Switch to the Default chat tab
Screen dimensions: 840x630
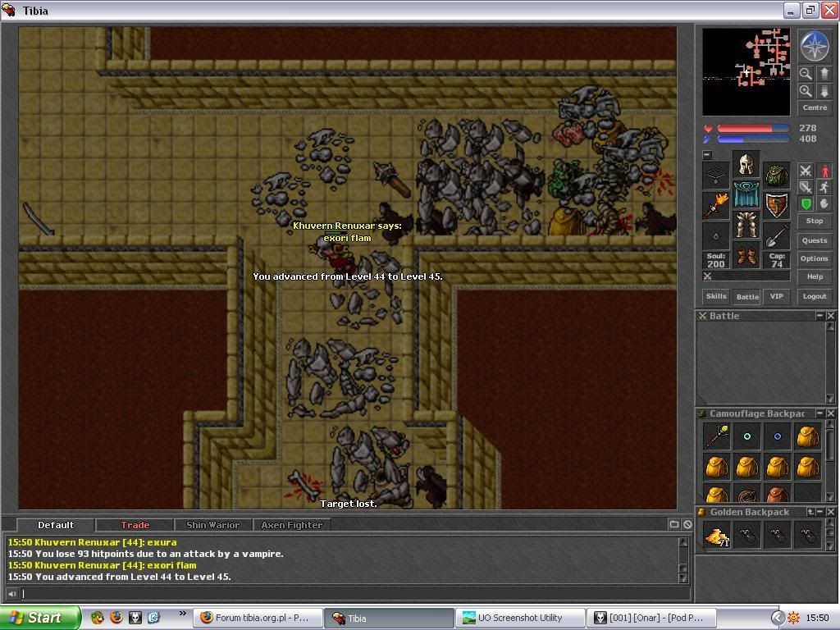coord(56,525)
